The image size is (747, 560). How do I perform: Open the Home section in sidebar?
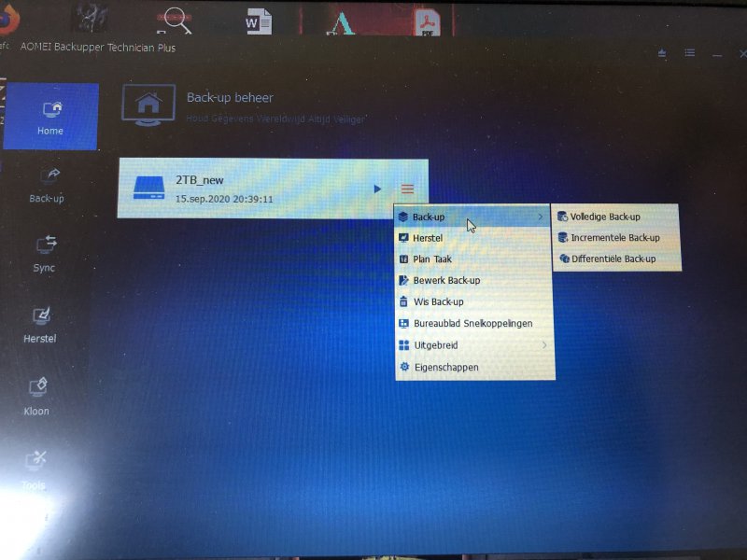click(x=50, y=118)
